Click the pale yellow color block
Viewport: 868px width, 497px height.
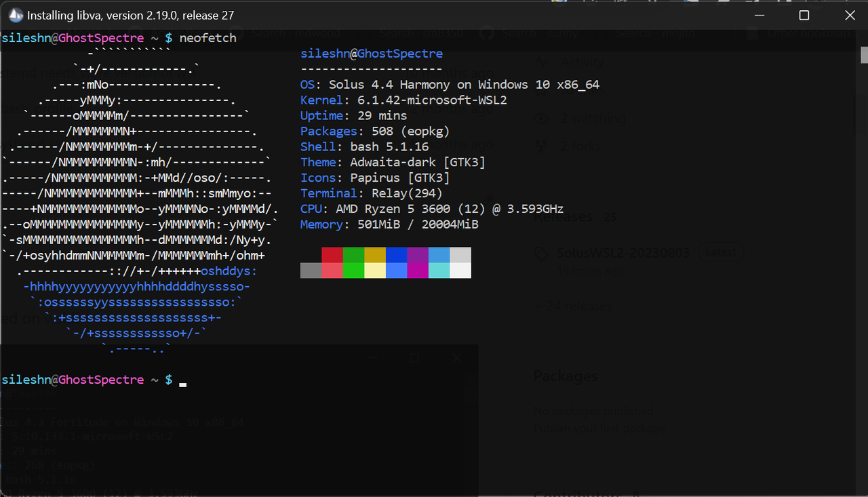coord(375,271)
